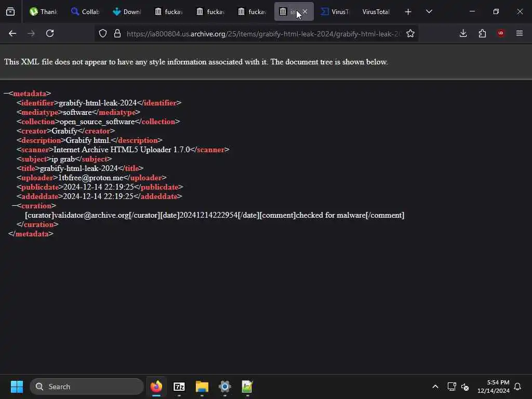Collapse the metadata XML node
The image size is (532, 399).
[x=6, y=94]
